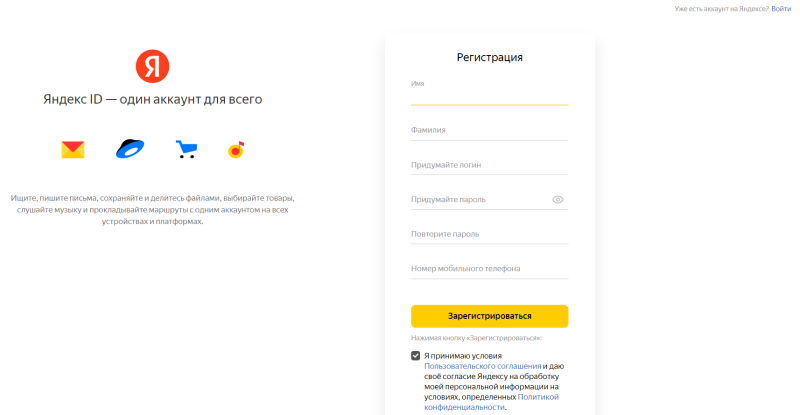
Task: Click the red Yandex logo icon
Action: [x=152, y=66]
